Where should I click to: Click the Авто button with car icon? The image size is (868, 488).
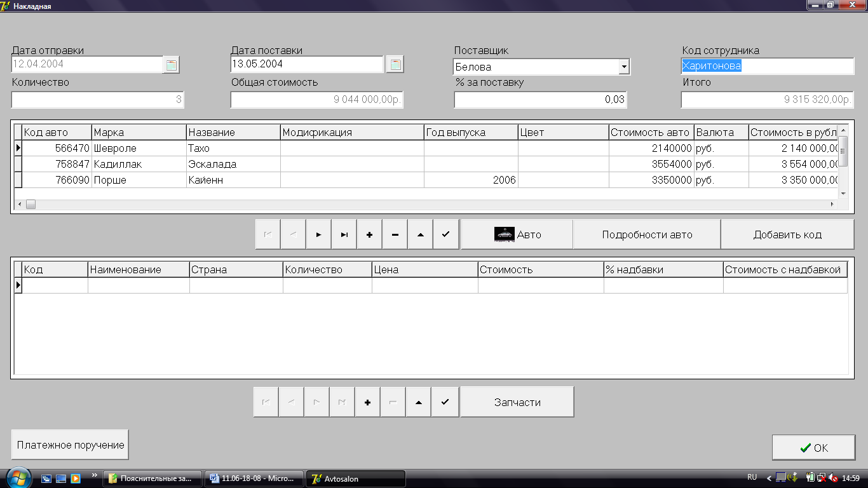click(x=517, y=234)
